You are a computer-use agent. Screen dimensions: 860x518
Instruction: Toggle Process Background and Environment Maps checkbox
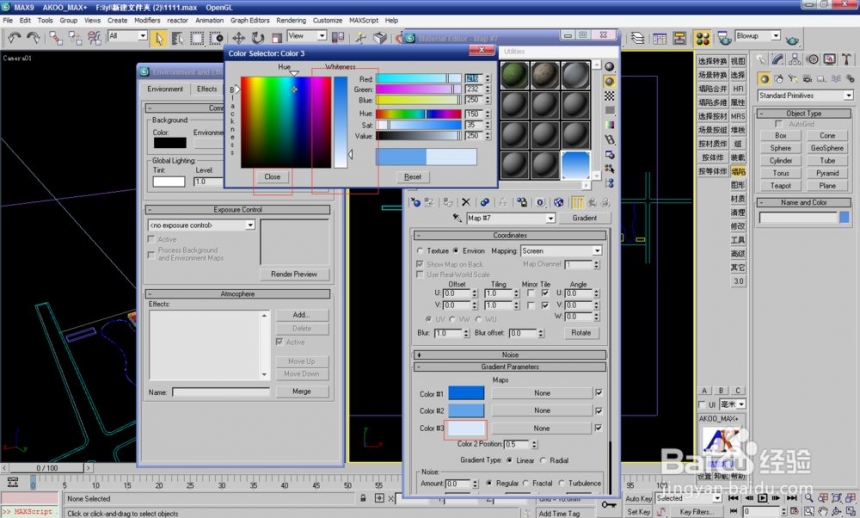(151, 255)
